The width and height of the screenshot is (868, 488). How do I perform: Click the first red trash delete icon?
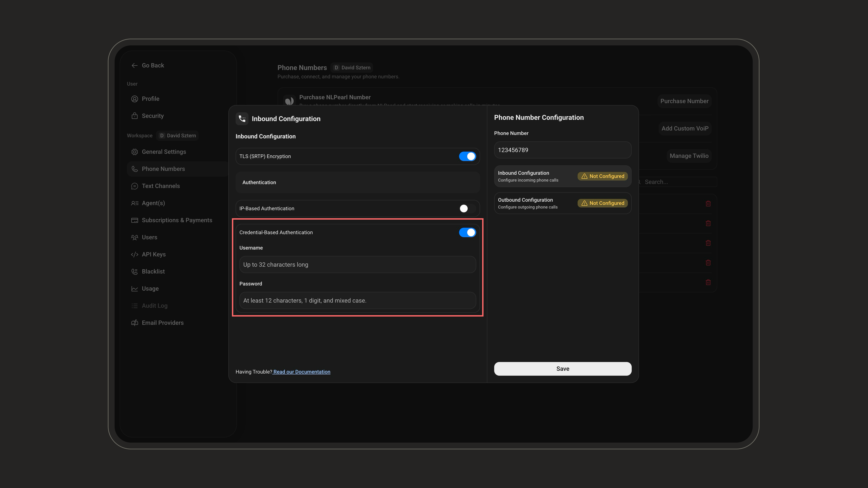click(708, 203)
